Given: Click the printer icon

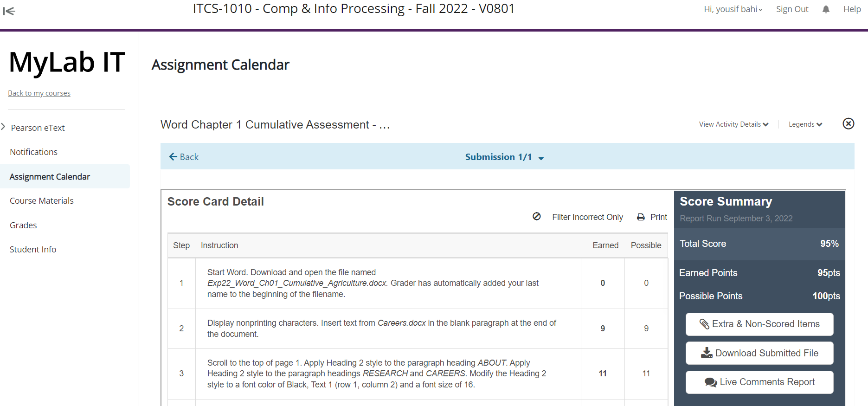Looking at the screenshot, I should tap(641, 217).
